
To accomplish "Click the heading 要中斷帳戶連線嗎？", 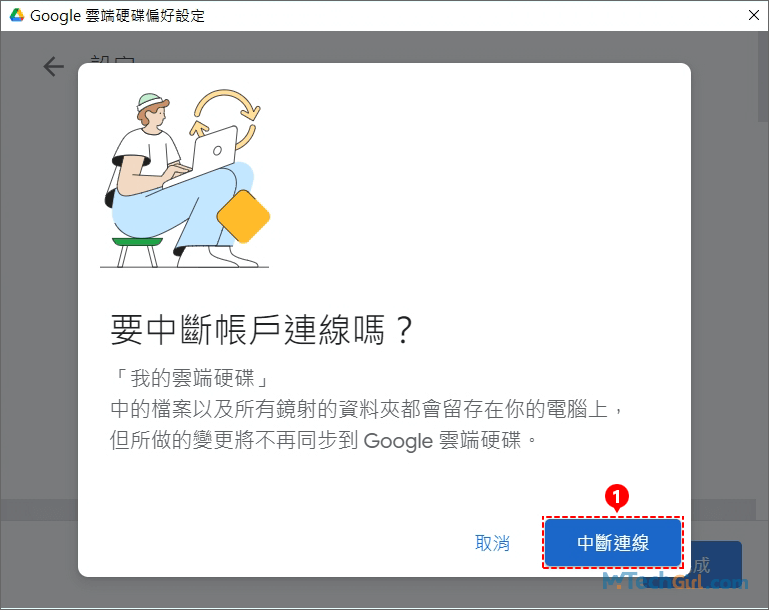I will [262, 330].
